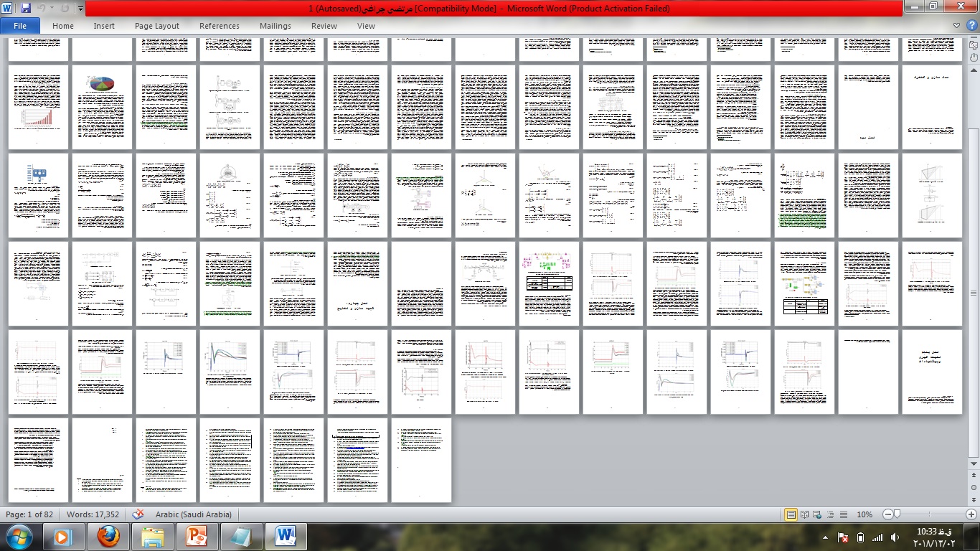Open Windows Explorer folder from taskbar
This screenshot has width=980, height=551.
pos(152,537)
